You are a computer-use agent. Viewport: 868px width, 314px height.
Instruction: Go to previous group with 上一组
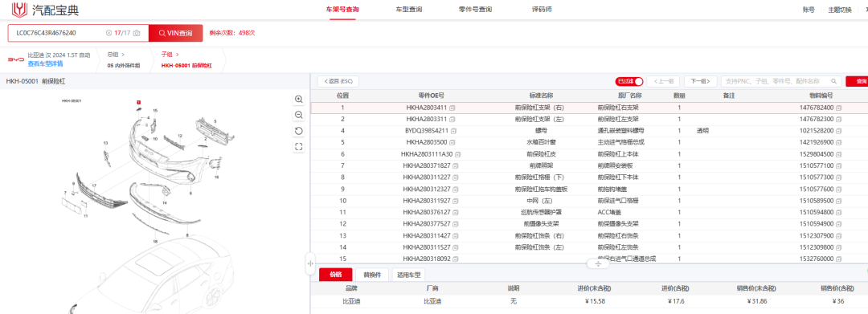click(662, 81)
